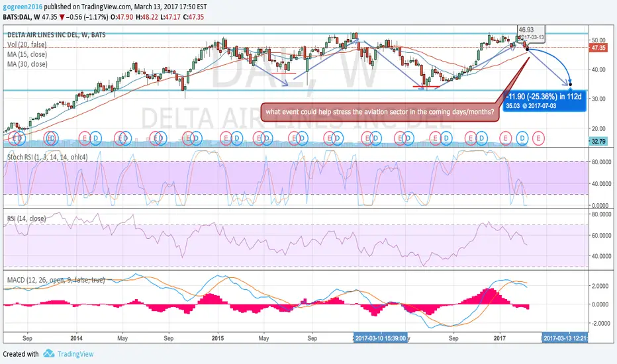The height and width of the screenshot is (364, 617).
Task: Click the RSI (14, close) indicator label
Action: (x=26, y=218)
